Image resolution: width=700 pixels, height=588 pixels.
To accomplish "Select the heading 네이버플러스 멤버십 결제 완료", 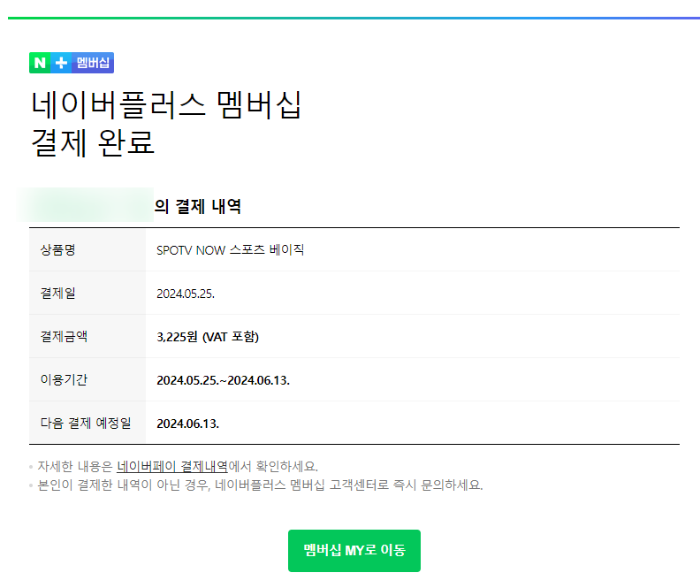I will [x=166, y=124].
